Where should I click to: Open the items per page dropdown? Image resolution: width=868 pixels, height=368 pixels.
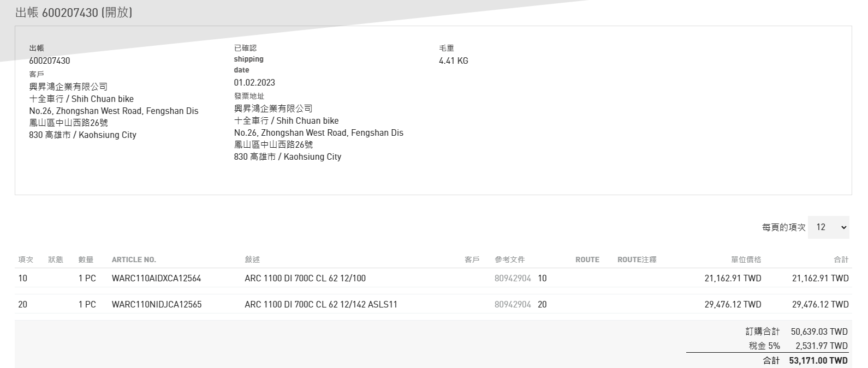click(x=828, y=227)
